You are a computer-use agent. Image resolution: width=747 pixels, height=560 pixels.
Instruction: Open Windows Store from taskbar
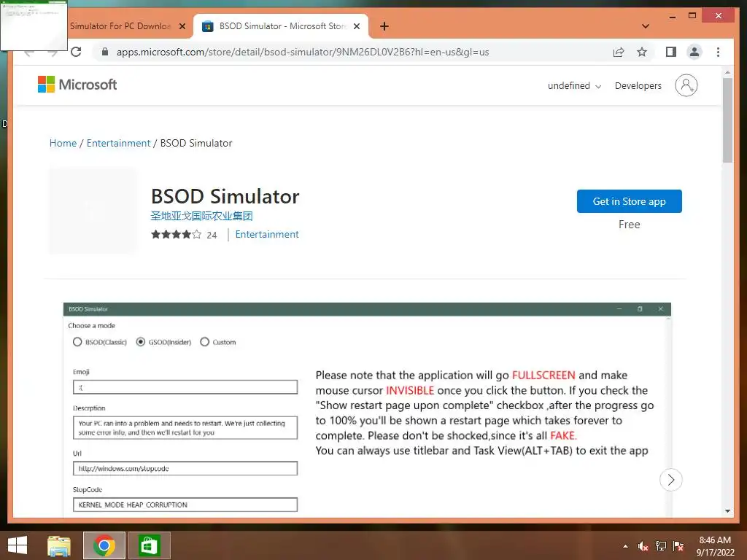pyautogui.click(x=149, y=545)
